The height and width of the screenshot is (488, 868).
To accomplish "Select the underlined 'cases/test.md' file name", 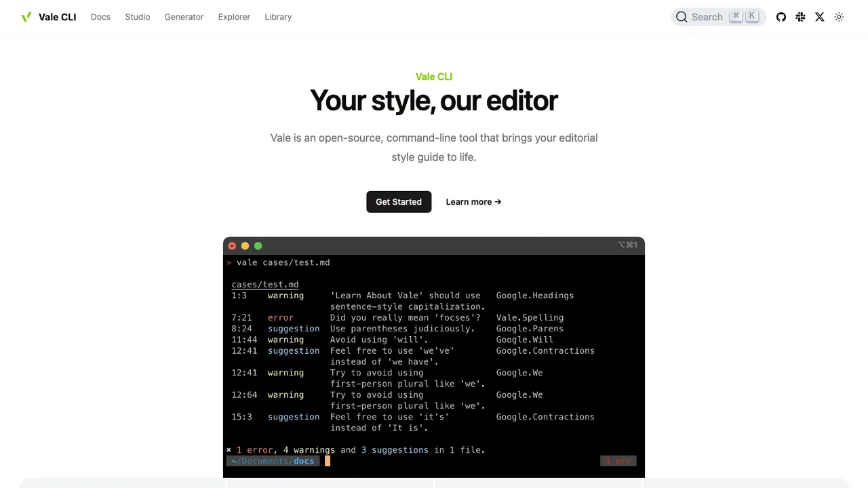I will tap(265, 285).
